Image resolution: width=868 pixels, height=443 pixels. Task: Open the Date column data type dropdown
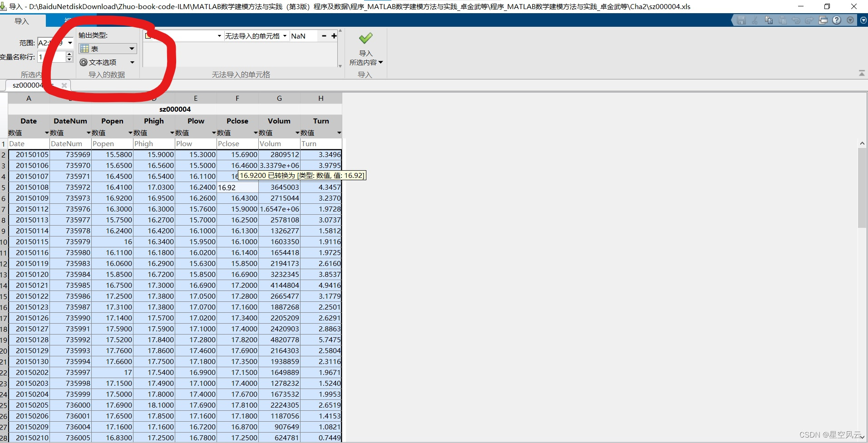(47, 133)
